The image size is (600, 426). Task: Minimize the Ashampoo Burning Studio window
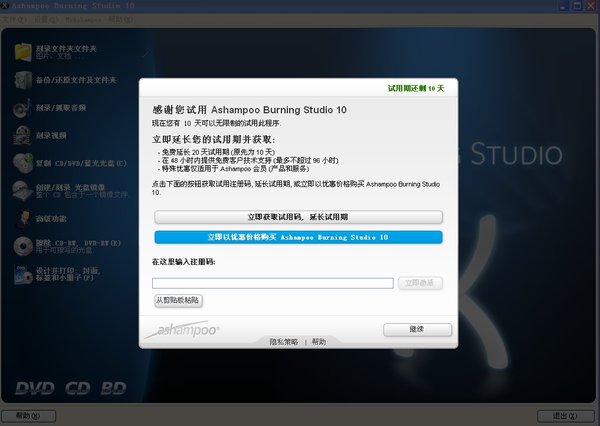click(564, 6)
